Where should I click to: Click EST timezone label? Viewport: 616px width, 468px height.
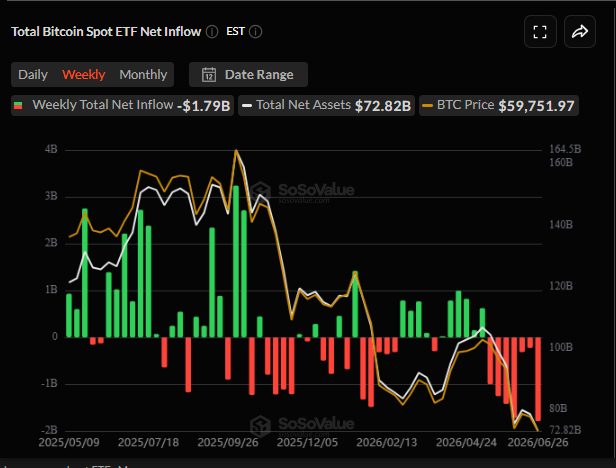coord(235,31)
